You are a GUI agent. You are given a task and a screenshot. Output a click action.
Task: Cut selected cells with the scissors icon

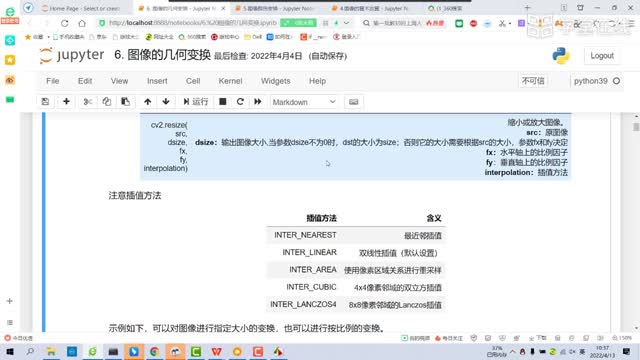[x=87, y=102]
